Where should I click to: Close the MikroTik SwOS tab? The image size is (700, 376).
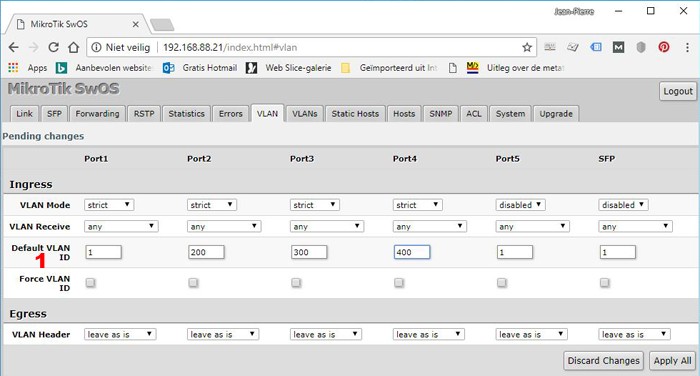pos(136,24)
